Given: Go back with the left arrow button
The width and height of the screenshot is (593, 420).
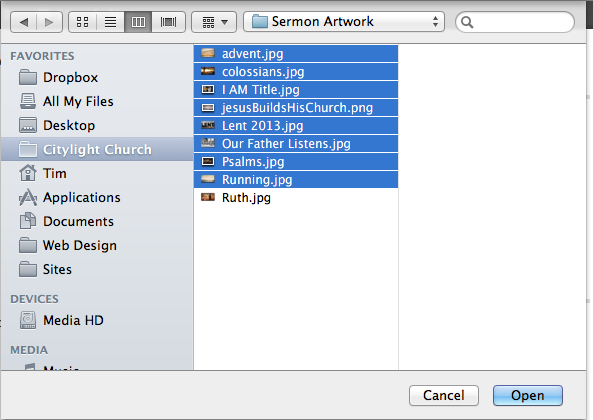Looking at the screenshot, I should [23, 22].
